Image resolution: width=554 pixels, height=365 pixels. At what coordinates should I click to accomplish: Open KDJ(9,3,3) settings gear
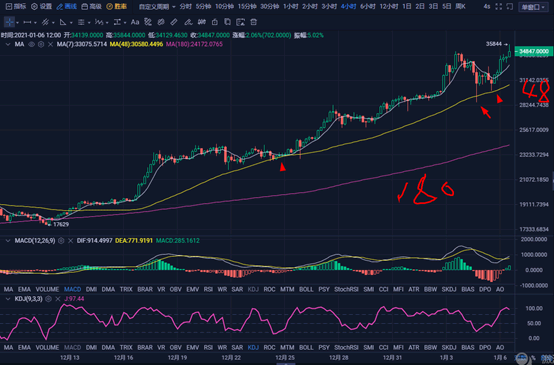coord(49,299)
